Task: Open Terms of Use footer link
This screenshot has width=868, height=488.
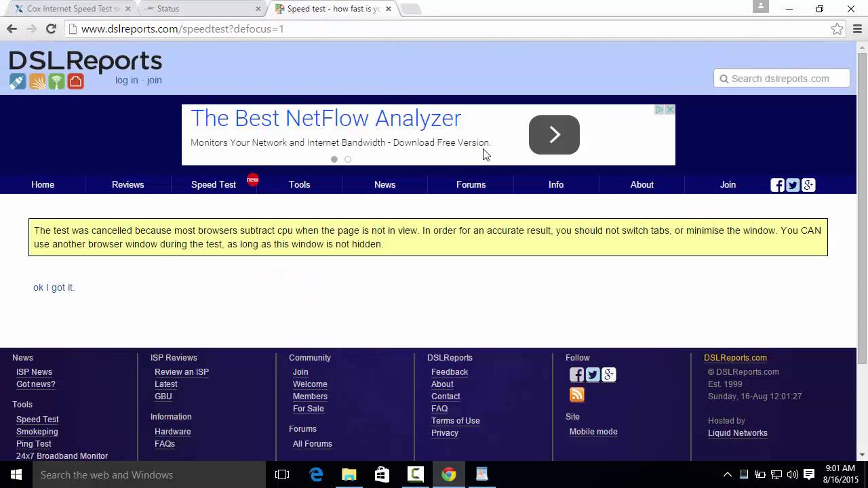Action: point(456,421)
